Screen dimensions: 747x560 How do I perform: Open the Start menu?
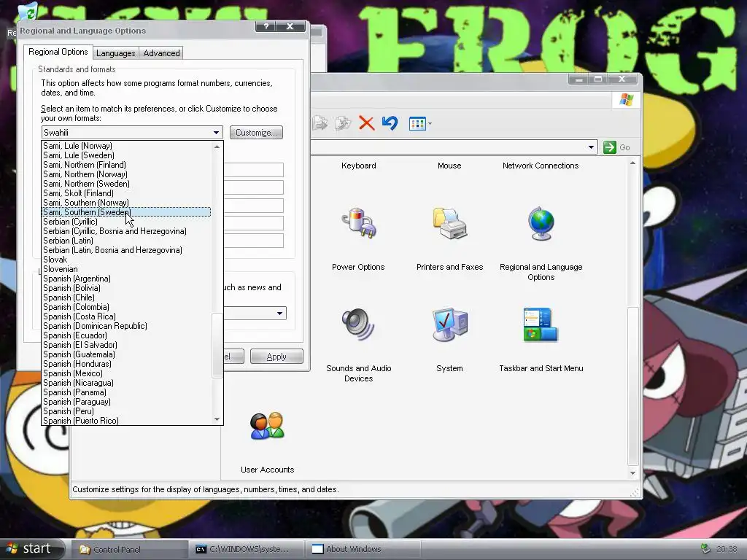32,548
